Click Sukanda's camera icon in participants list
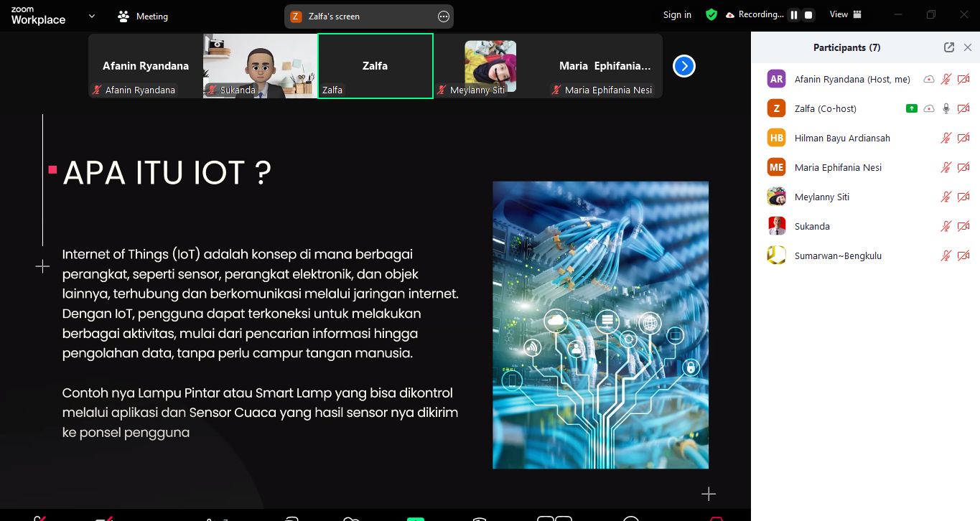This screenshot has height=521, width=980. (x=963, y=226)
